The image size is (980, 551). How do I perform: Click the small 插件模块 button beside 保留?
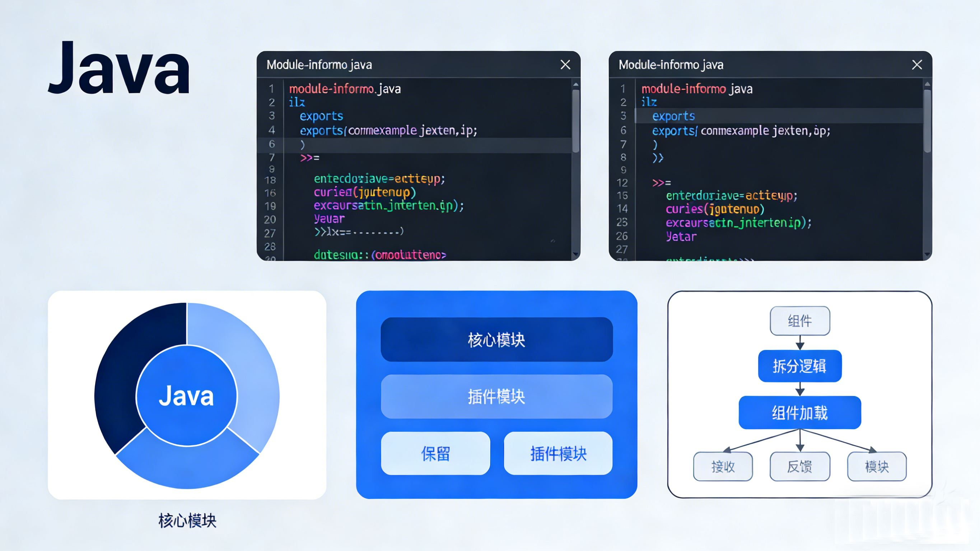pos(558,453)
